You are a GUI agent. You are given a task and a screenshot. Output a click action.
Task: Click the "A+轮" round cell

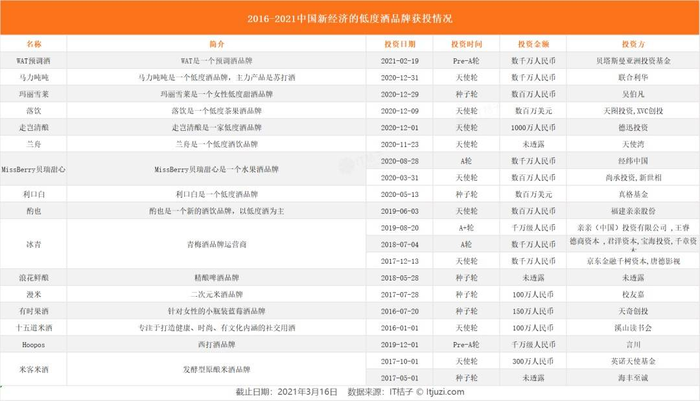point(467,228)
